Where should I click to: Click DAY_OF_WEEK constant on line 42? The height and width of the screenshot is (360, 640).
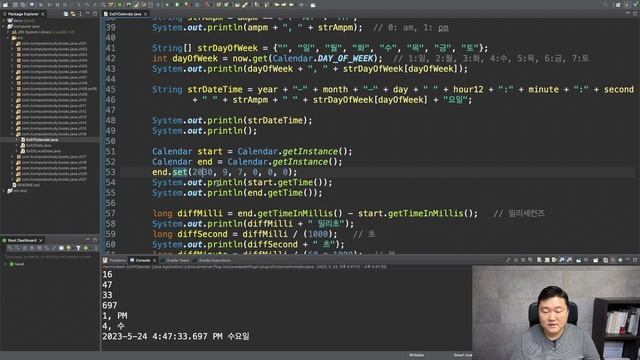(x=345, y=59)
